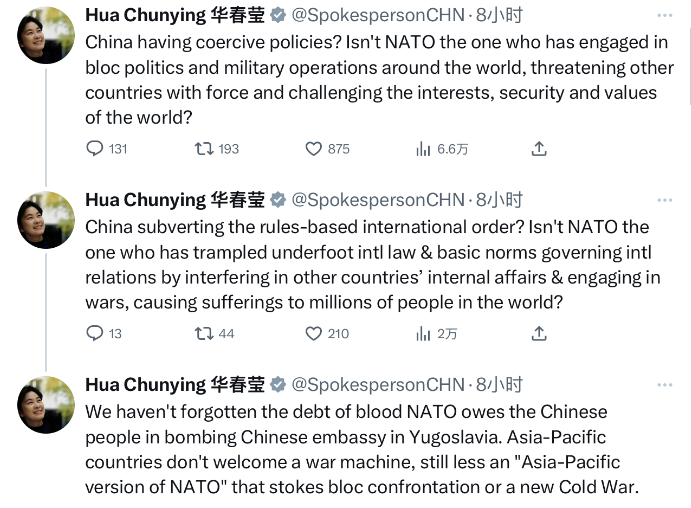Image resolution: width=691 pixels, height=508 pixels.
Task: Retweet the tweet with 44 retweets
Action: click(x=204, y=333)
